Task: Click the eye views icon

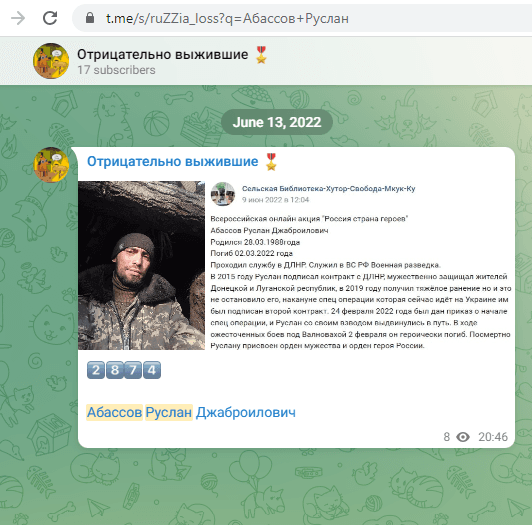Action: [463, 437]
